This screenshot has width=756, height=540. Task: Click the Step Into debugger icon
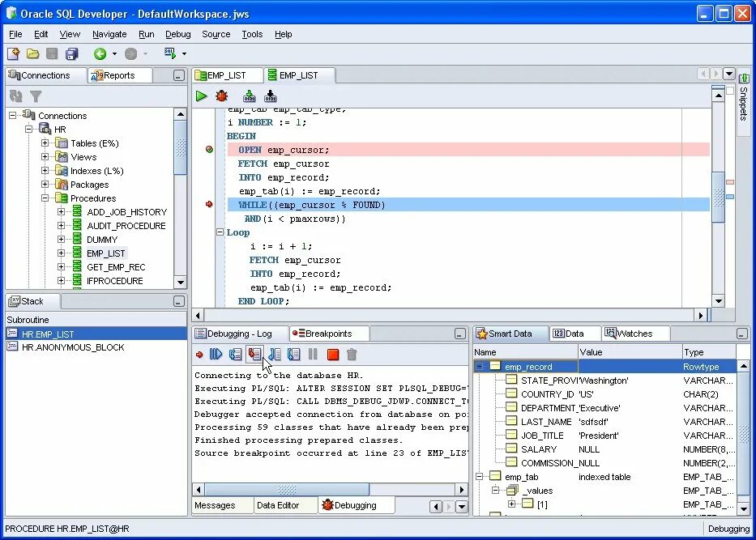255,355
